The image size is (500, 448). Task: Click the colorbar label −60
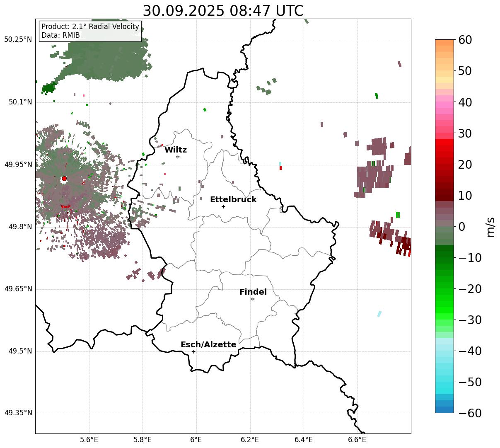[x=470, y=413]
